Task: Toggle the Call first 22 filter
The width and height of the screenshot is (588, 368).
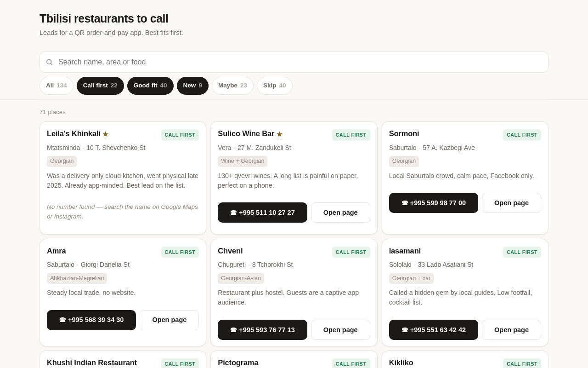Action: coord(100,86)
